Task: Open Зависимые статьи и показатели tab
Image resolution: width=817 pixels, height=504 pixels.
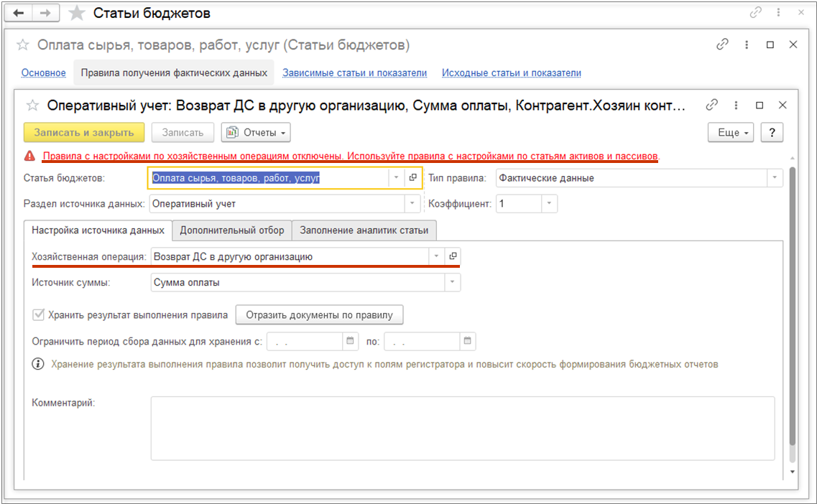Action: 355,73
